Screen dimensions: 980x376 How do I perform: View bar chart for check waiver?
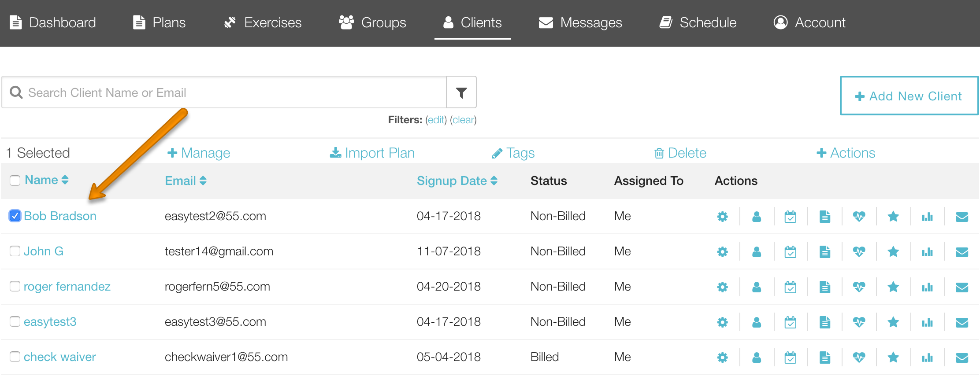[x=928, y=357]
